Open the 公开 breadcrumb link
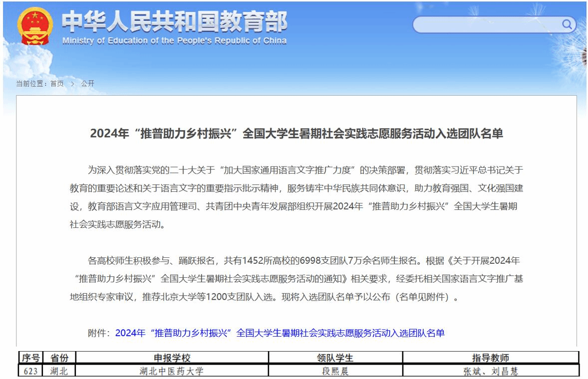 [x=88, y=83]
